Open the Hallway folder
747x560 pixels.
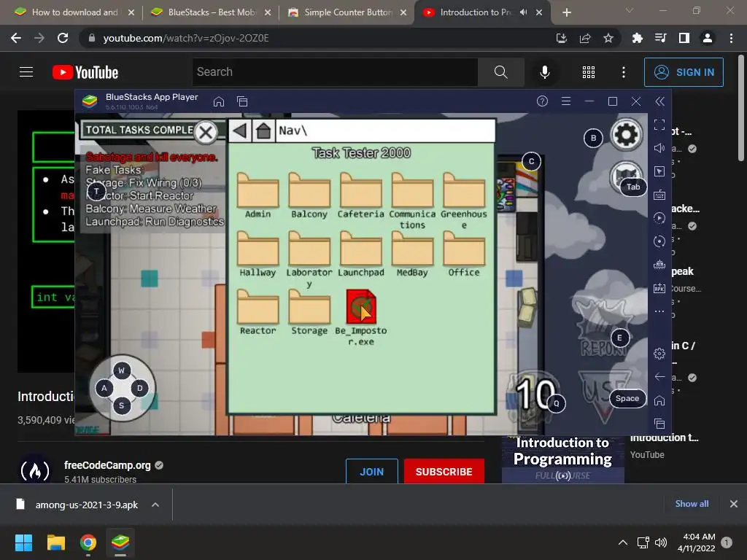258,249
